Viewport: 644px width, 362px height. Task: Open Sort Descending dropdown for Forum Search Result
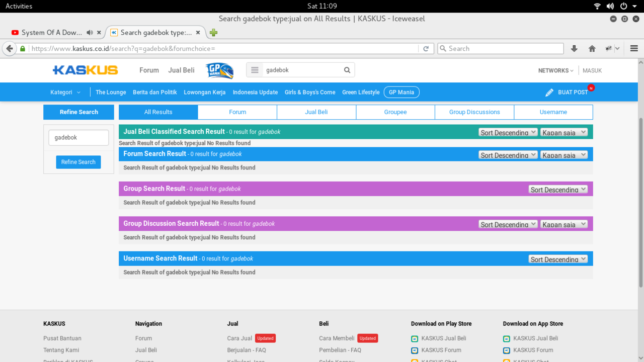tap(508, 155)
